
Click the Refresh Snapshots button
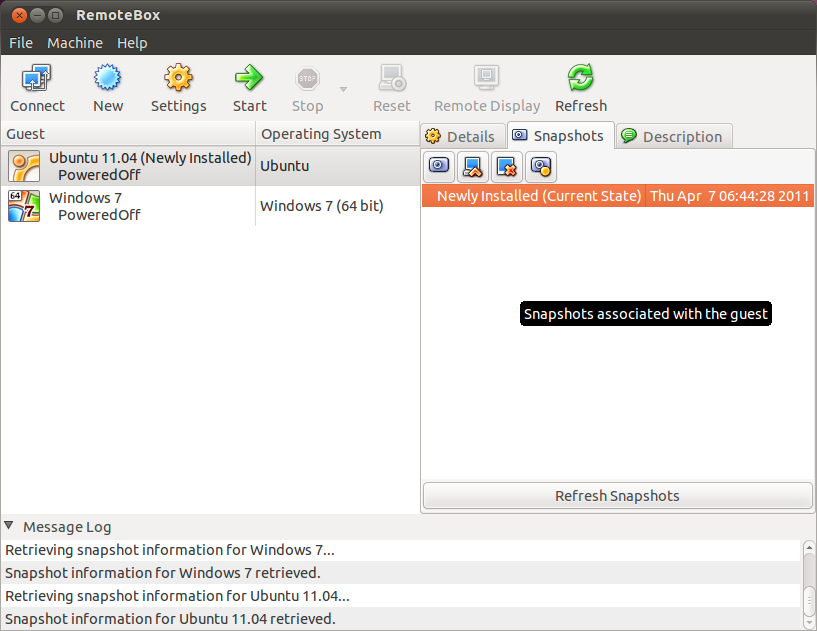click(617, 496)
